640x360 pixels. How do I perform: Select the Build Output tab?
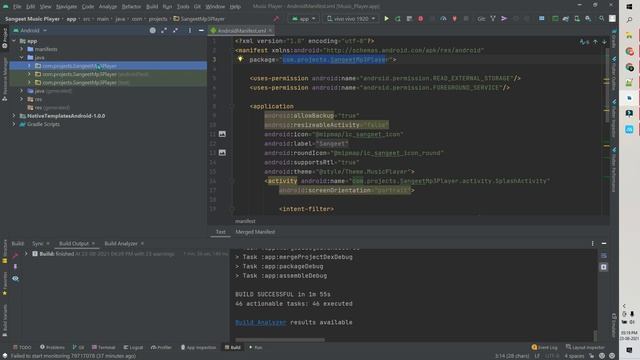[74, 243]
